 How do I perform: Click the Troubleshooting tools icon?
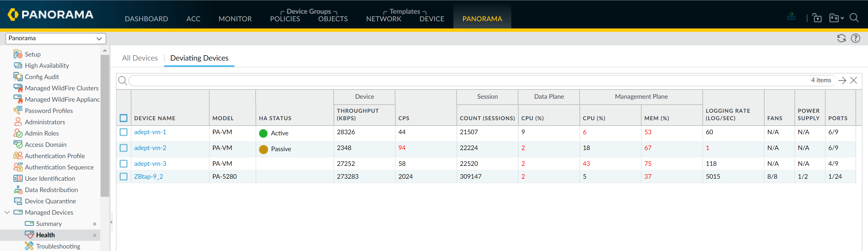29,246
